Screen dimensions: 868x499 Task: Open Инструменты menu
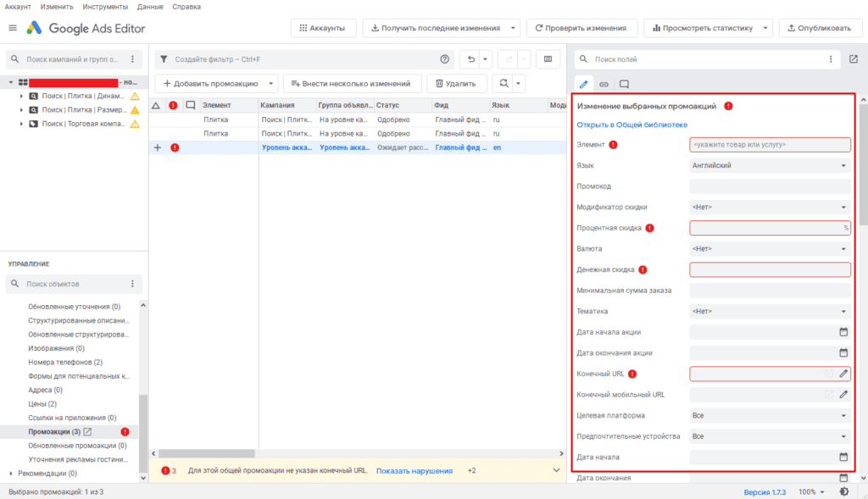(105, 7)
